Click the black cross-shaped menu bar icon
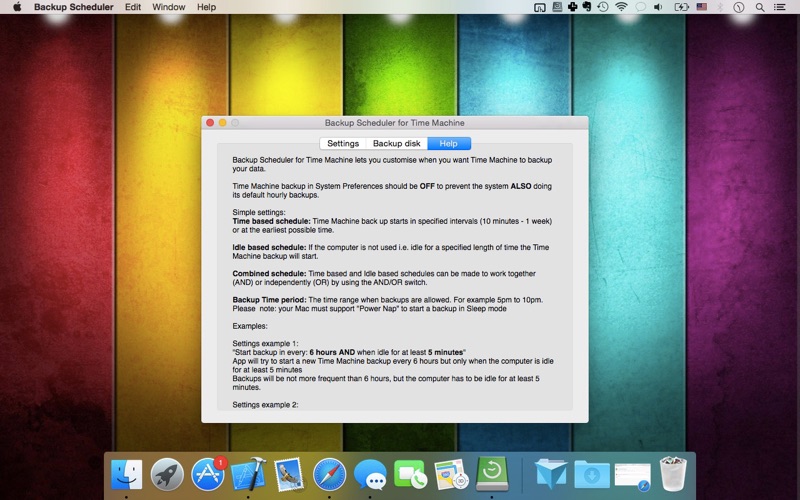The image size is (800, 500). pos(572,7)
